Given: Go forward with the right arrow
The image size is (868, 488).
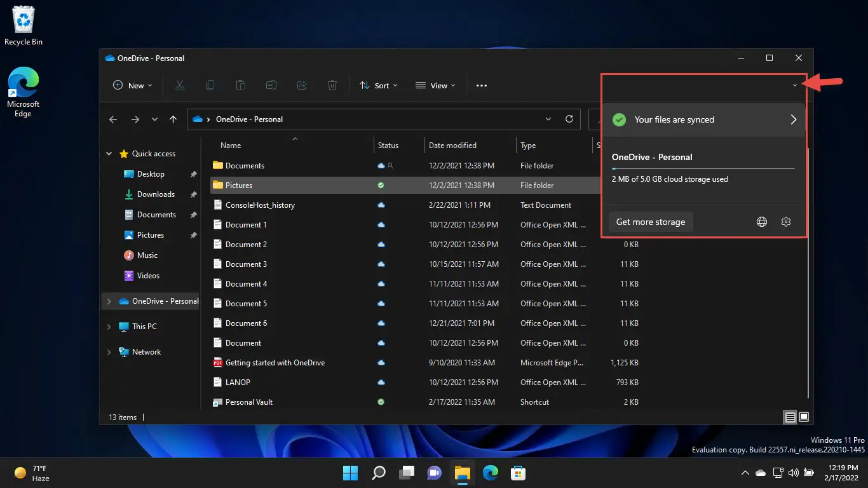Looking at the screenshot, I should pyautogui.click(x=135, y=119).
